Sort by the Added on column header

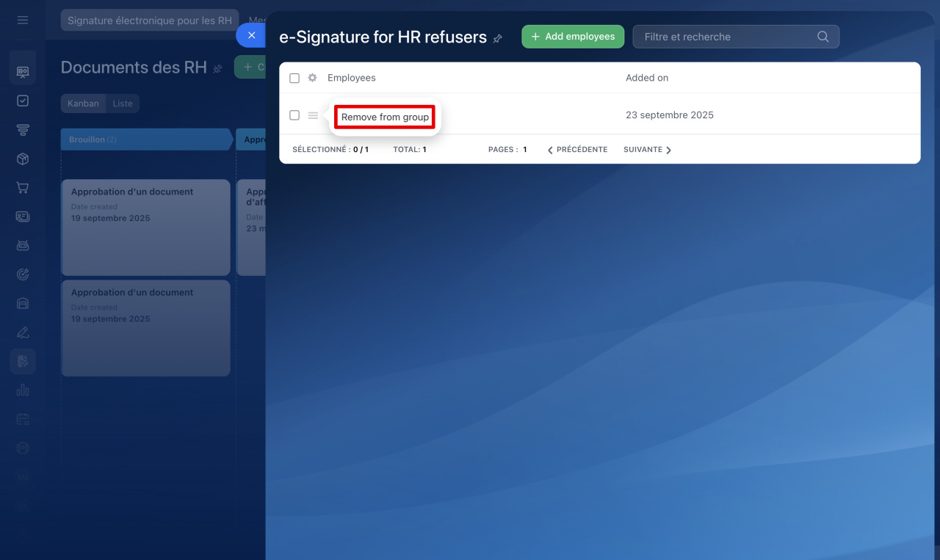(647, 78)
